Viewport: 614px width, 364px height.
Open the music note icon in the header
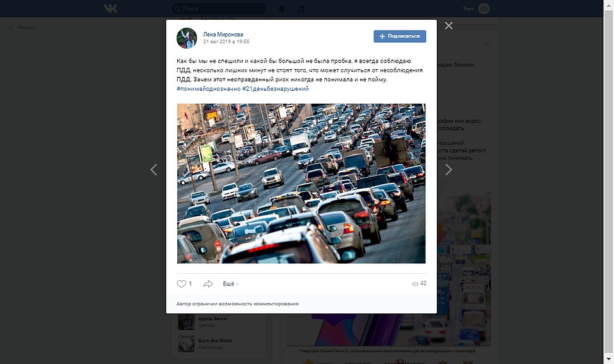pos(301,8)
